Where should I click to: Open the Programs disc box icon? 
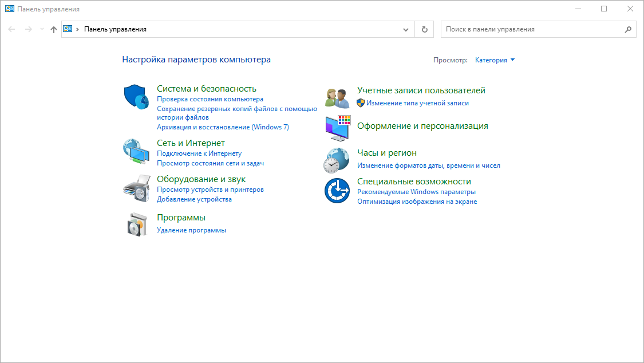pos(137,224)
